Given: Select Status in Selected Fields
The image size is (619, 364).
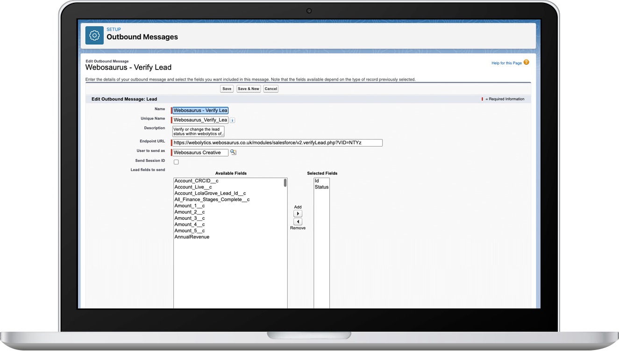Looking at the screenshot, I should coord(321,187).
